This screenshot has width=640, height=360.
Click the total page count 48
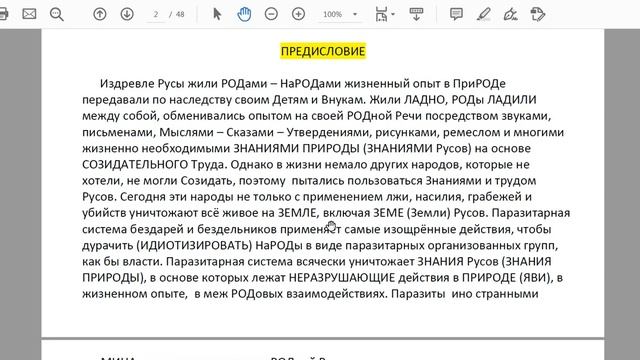pyautogui.click(x=180, y=15)
